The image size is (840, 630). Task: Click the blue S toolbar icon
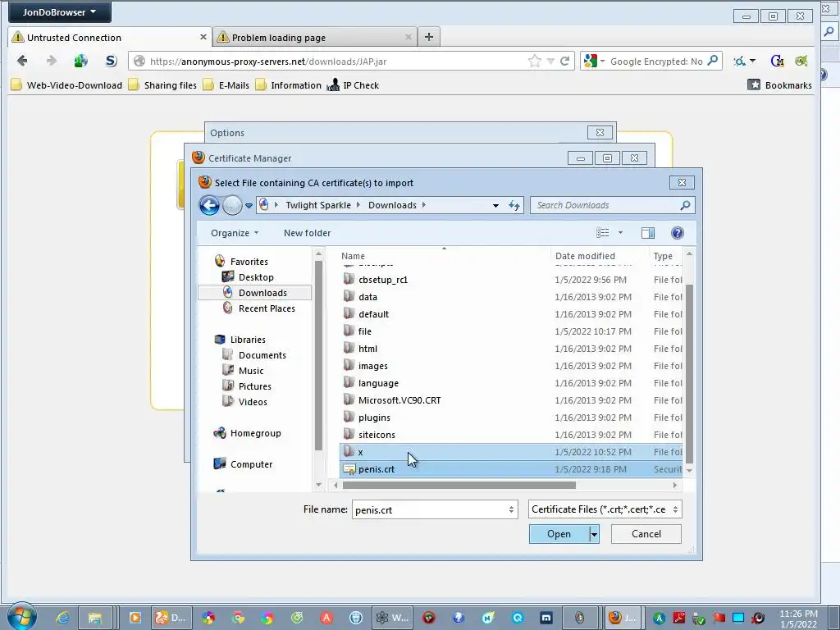pos(111,61)
